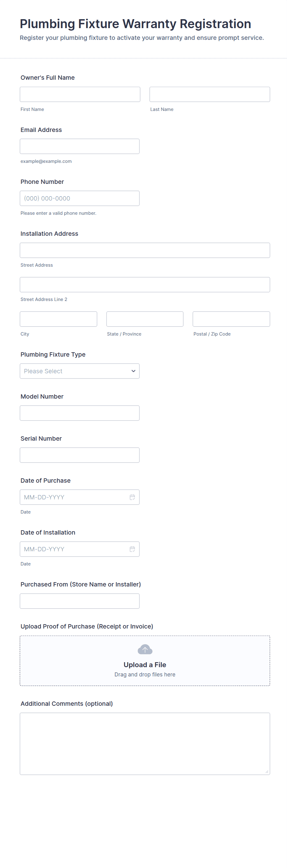Screen dimensions: 287x868
Task: Click the Plumbing Fixture Type chevron arrow
Action: (x=133, y=371)
